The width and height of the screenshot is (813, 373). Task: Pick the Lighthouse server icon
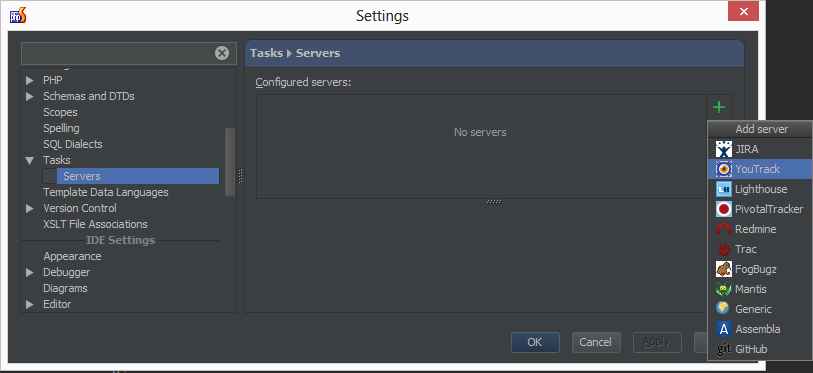pos(723,189)
